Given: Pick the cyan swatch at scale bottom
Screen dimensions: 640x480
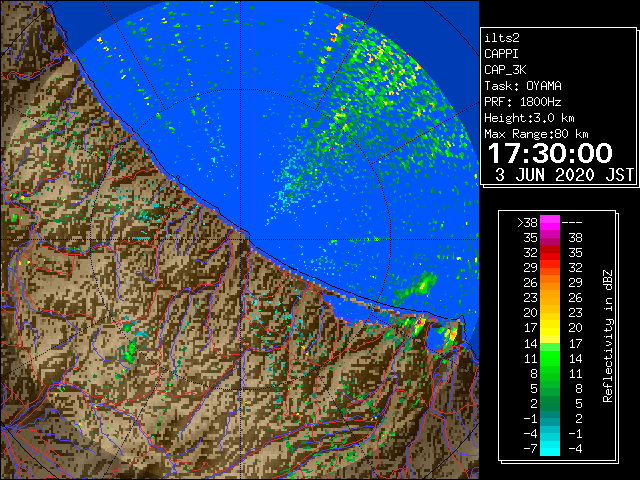Looking at the screenshot, I should (550, 448).
